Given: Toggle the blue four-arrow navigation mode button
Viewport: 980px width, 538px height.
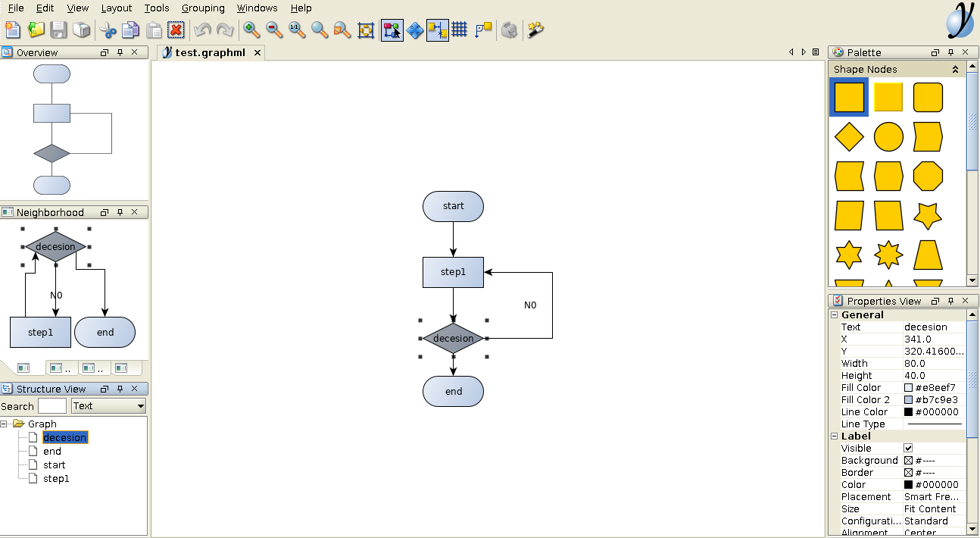Looking at the screenshot, I should tap(415, 30).
